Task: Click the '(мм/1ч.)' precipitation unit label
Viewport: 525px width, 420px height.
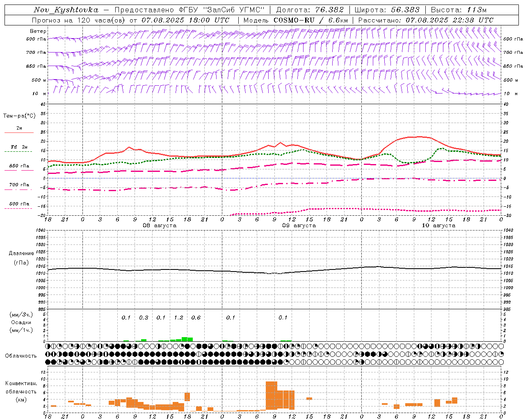Action: [x=21, y=330]
